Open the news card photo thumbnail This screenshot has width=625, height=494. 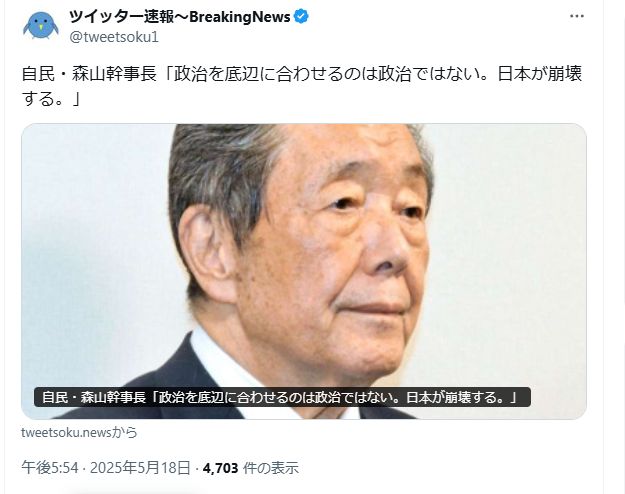[x=304, y=271]
